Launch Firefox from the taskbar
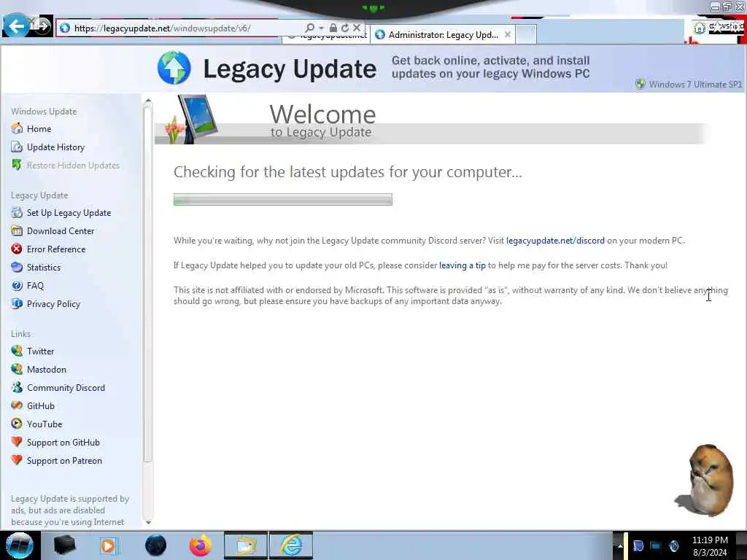The width and height of the screenshot is (747, 560). coord(201,545)
